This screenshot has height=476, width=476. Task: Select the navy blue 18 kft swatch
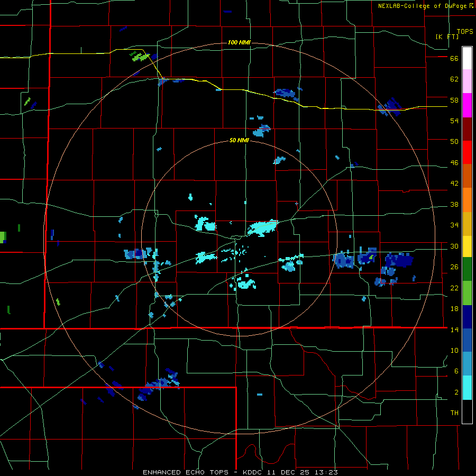pyautogui.click(x=467, y=317)
